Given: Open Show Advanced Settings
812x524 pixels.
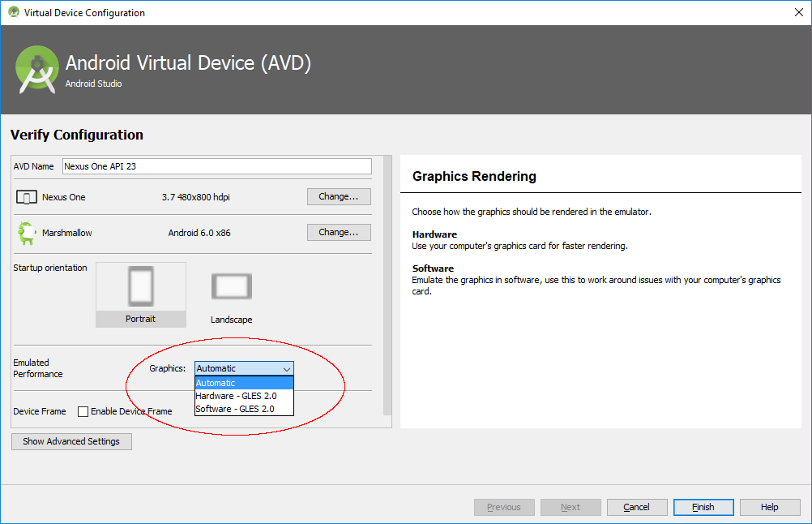Looking at the screenshot, I should click(71, 441).
